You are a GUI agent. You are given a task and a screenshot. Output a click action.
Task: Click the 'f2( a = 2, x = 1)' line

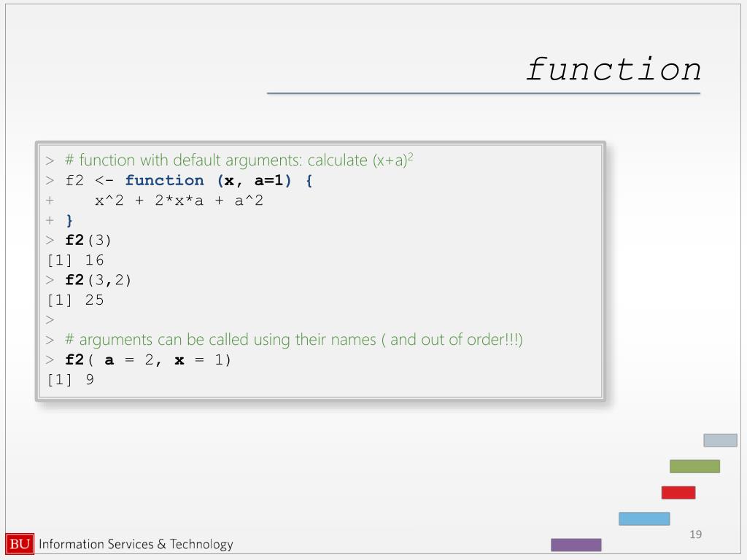(x=148, y=360)
